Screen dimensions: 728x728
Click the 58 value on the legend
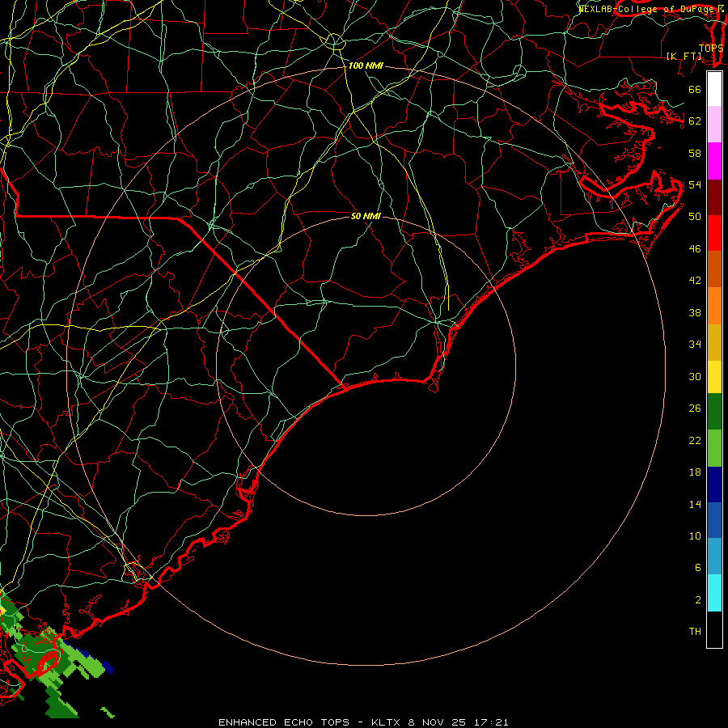click(x=695, y=153)
